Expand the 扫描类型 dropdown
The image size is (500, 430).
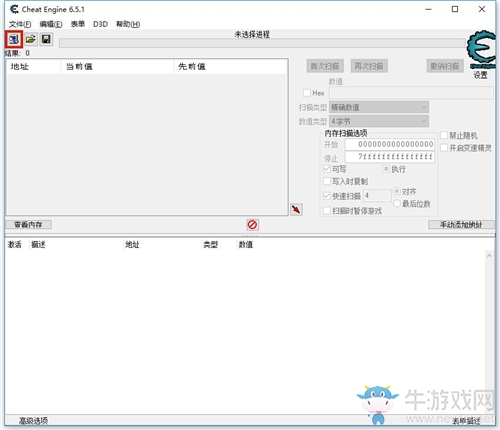point(379,107)
